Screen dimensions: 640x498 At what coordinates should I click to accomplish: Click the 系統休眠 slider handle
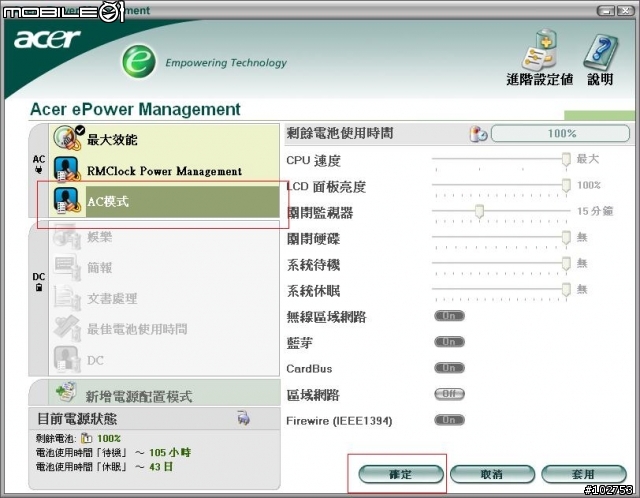(566, 290)
